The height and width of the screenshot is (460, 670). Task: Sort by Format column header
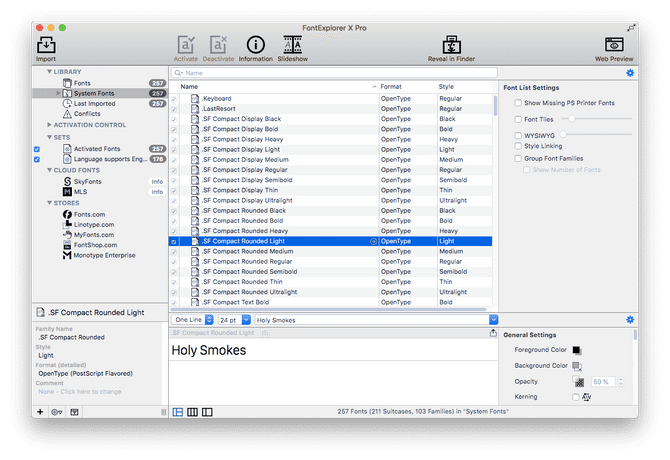(408, 87)
